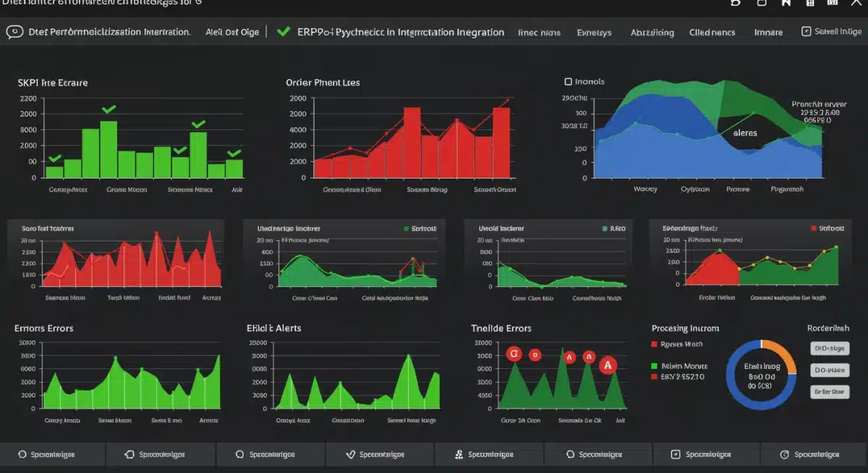Click the person icon on the fifth bottom button
Viewport: 868px width, 473px height.
[x=458, y=454]
